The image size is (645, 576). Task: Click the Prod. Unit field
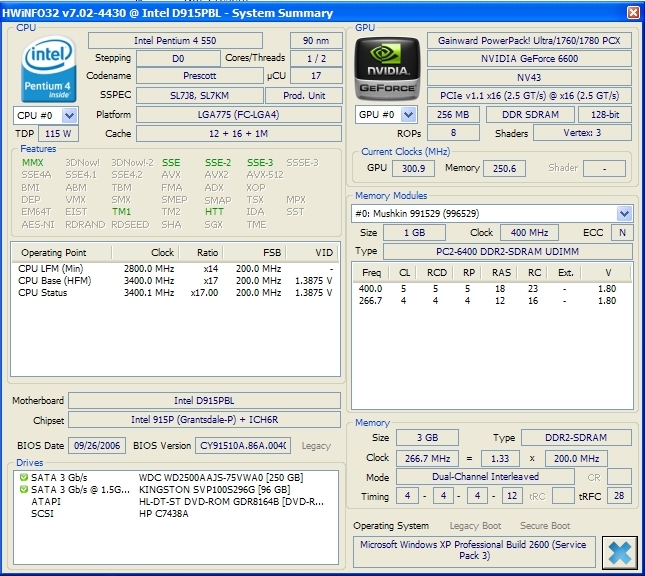tap(304, 95)
